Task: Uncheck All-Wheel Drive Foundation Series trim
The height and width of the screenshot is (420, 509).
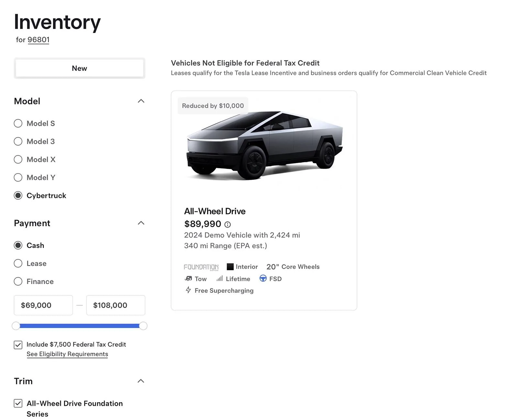Action: pos(18,404)
